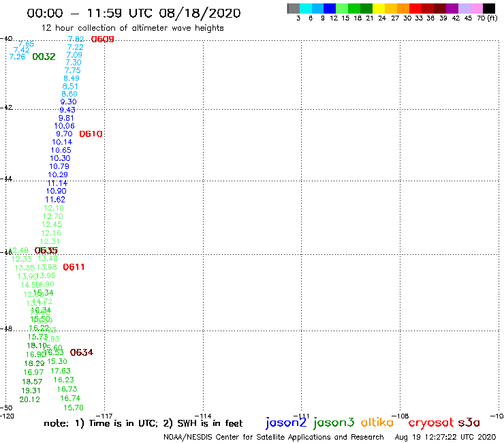Screen dimensions: 504x443
Task: Pick the lavender legend swatch before 45
Action: (464, 8)
